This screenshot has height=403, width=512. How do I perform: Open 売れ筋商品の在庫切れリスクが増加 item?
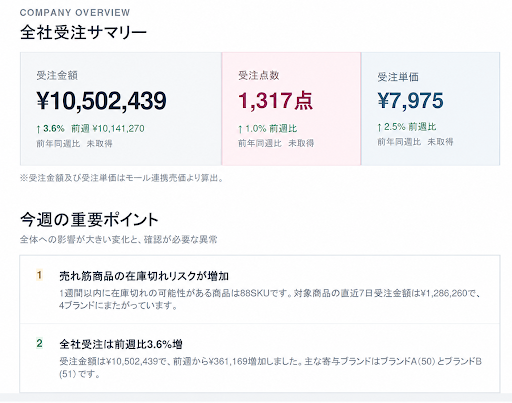260,290
